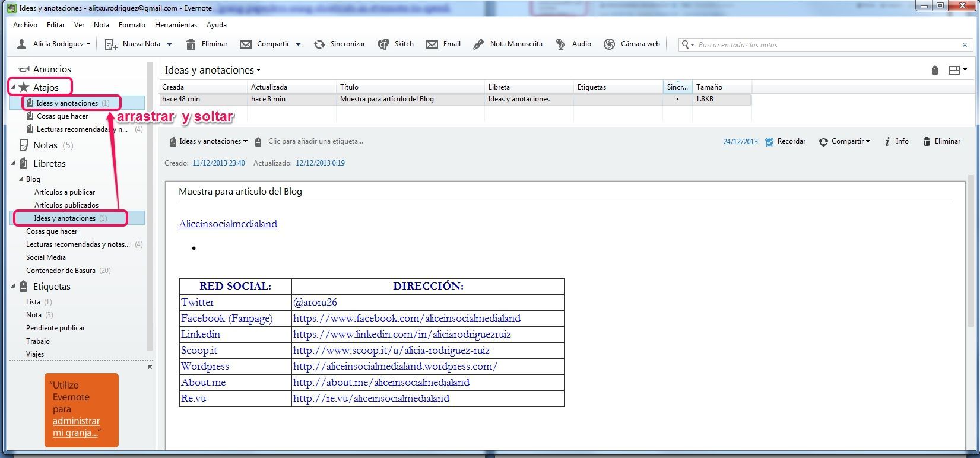This screenshot has width=980, height=458.
Task: Sort the note list by Creada column
Action: pyautogui.click(x=203, y=87)
